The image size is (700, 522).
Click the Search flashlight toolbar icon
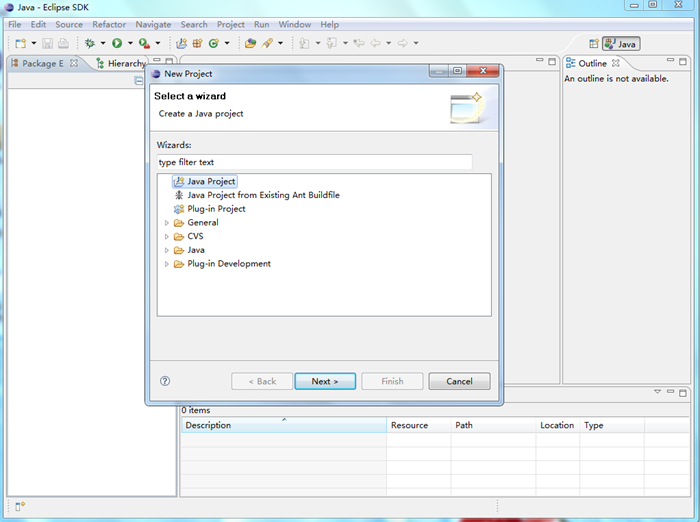click(x=267, y=43)
